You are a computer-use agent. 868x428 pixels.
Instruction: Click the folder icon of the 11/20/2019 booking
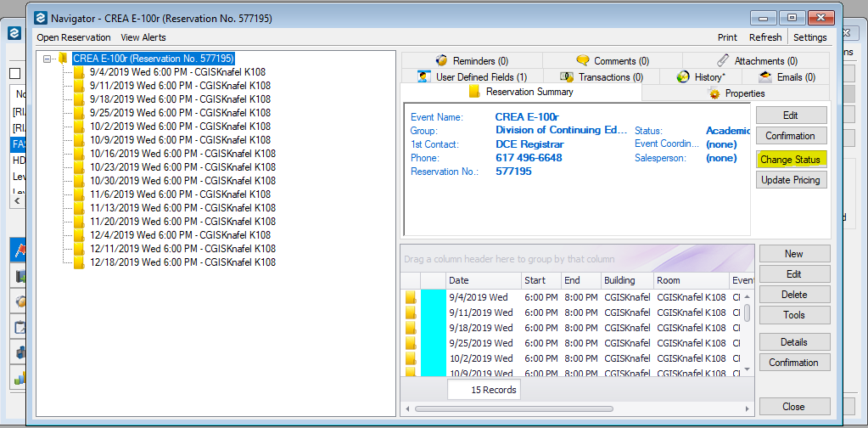pos(80,222)
